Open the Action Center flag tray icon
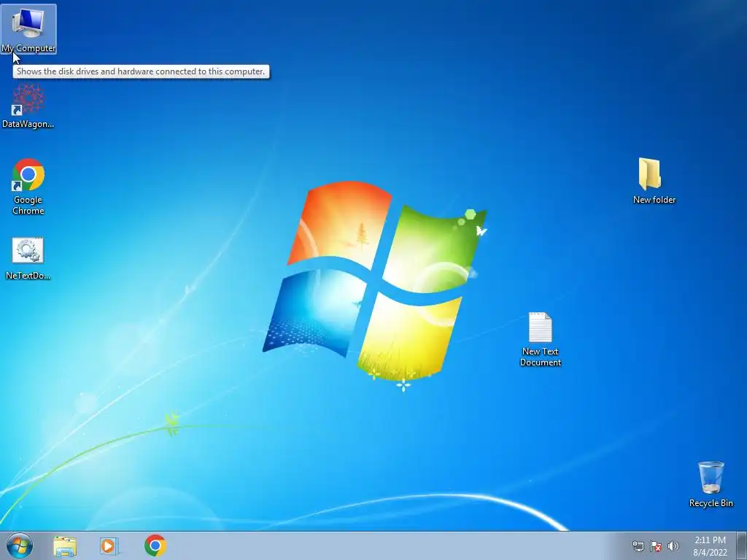The height and width of the screenshot is (560, 747). (656, 546)
